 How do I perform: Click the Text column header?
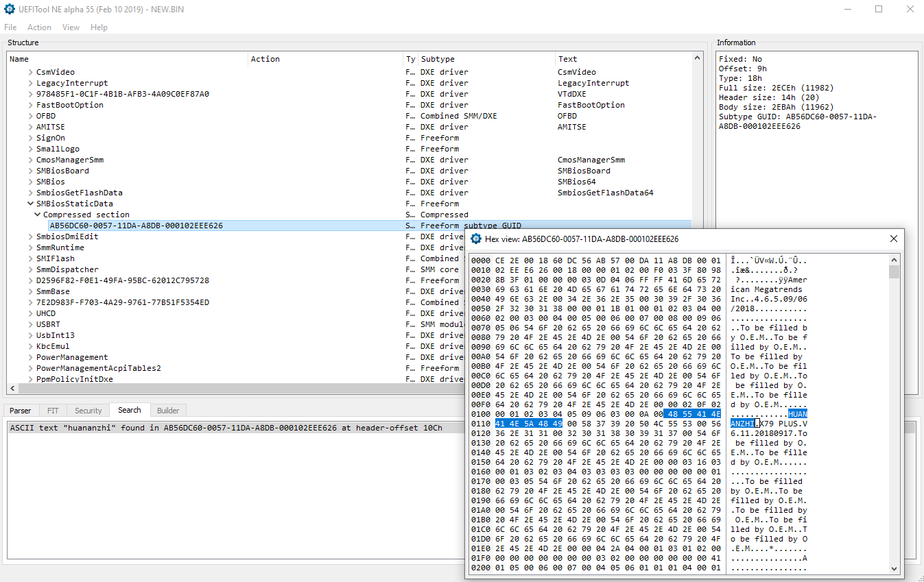624,59
